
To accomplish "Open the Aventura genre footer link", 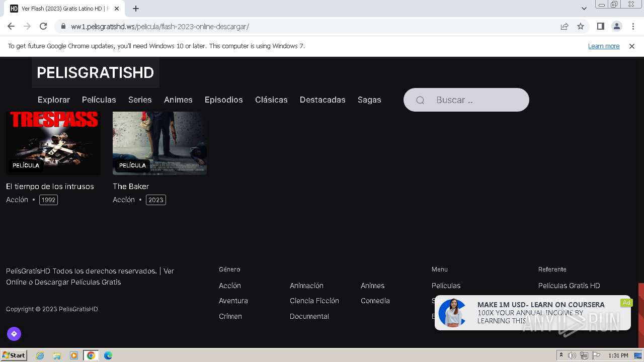I will (x=233, y=301).
